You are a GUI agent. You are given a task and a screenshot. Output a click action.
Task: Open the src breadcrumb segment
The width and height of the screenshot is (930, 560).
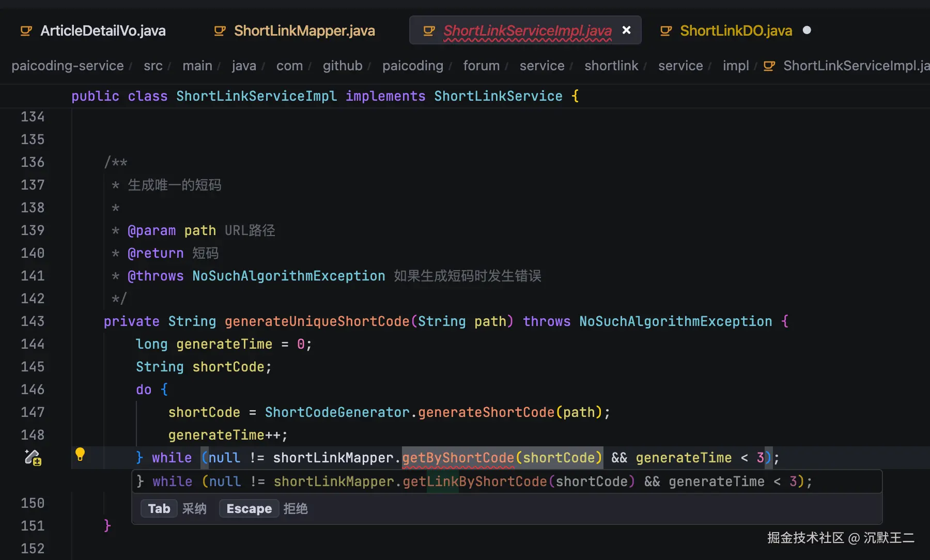pos(153,66)
